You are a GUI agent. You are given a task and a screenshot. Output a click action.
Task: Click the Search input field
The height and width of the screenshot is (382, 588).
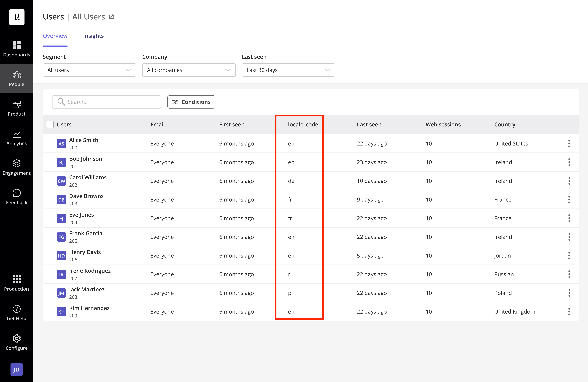click(106, 102)
